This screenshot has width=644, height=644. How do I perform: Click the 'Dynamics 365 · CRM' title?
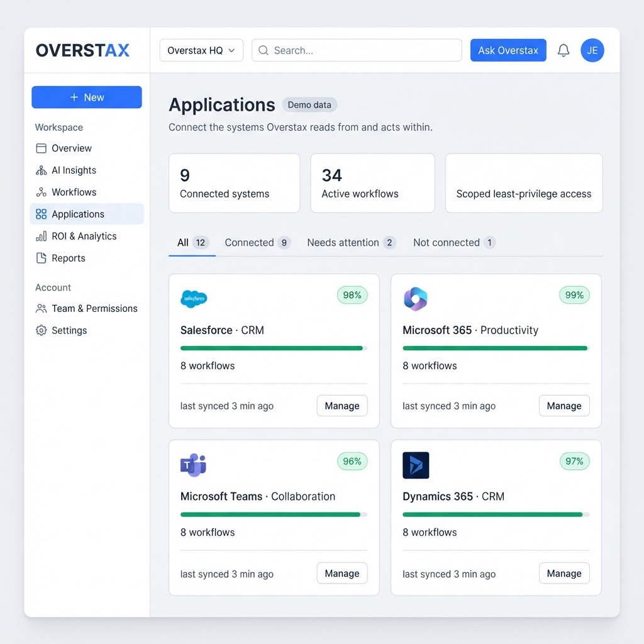453,497
